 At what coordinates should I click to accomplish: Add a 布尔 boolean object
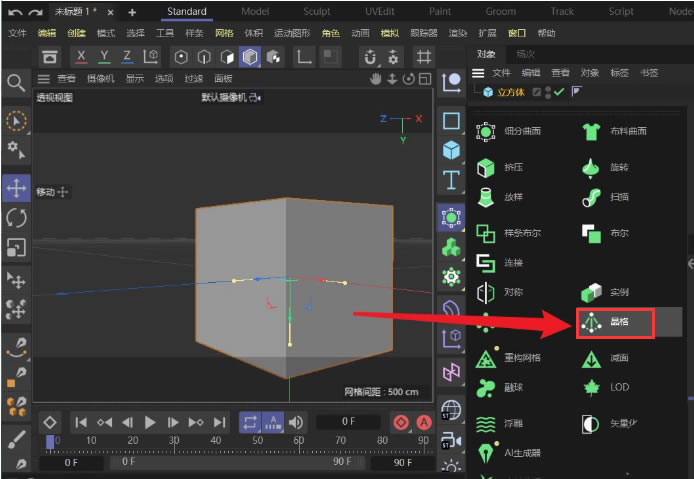coord(606,233)
